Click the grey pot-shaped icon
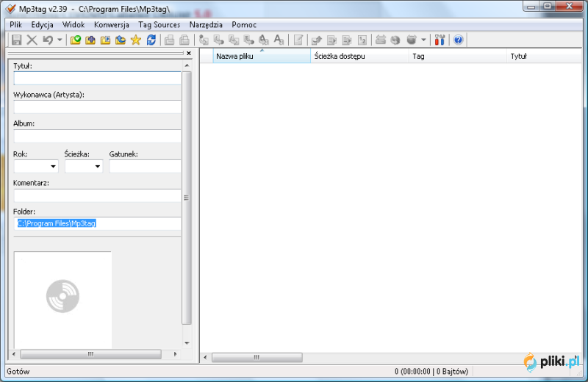Viewport: 588px width, 382px height. (x=412, y=40)
